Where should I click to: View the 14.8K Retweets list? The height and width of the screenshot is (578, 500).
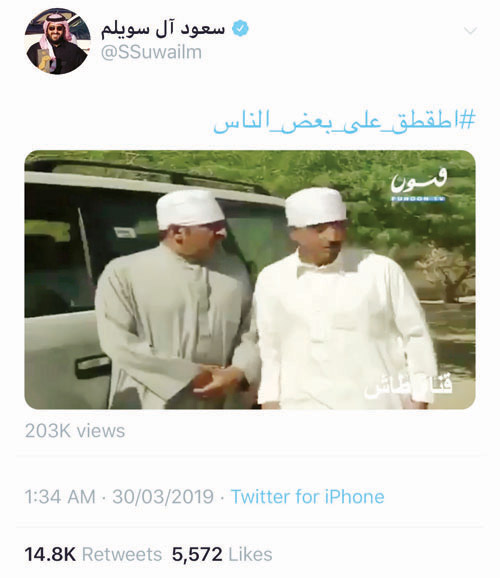pyautogui.click(x=93, y=554)
